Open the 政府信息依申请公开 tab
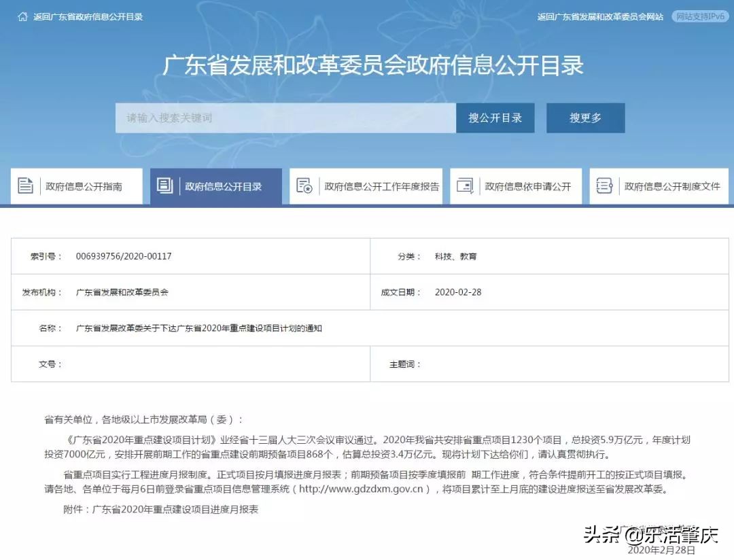 point(529,185)
